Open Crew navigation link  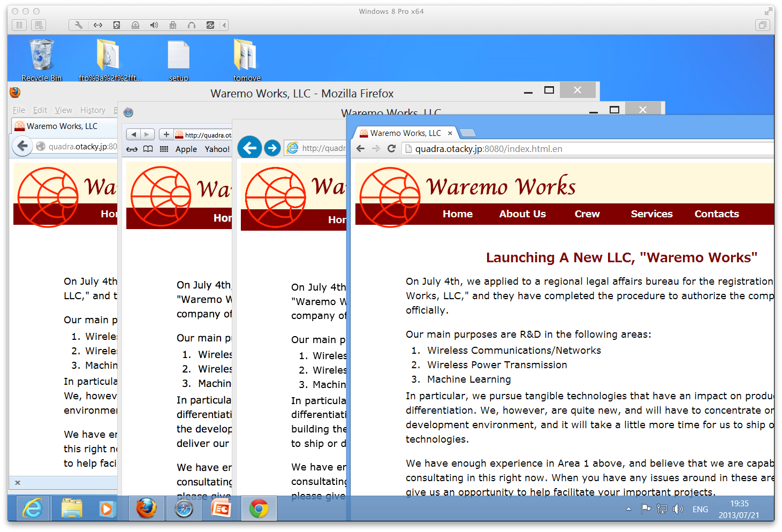pyautogui.click(x=587, y=214)
